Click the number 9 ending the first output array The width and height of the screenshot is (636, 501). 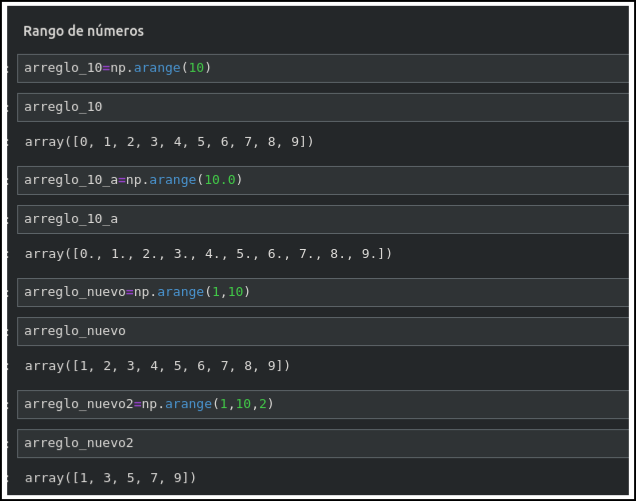(x=298, y=142)
